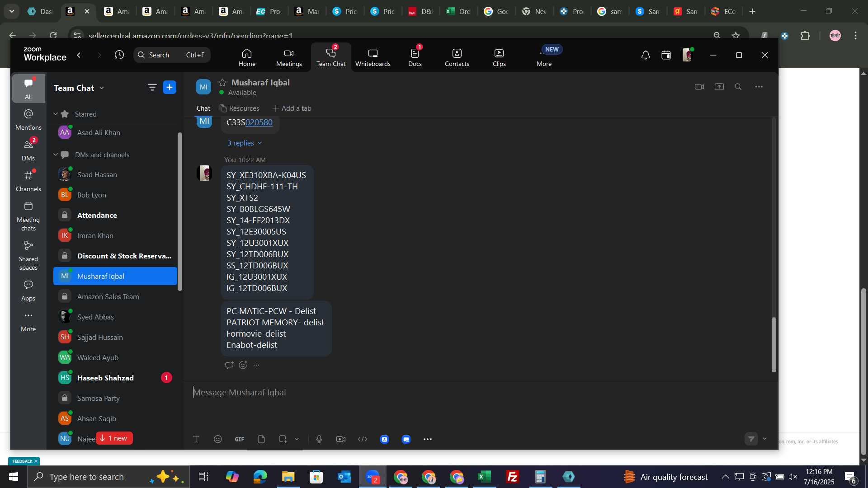Open DMs in sidebar
Image resolution: width=868 pixels, height=488 pixels.
pos(28,150)
